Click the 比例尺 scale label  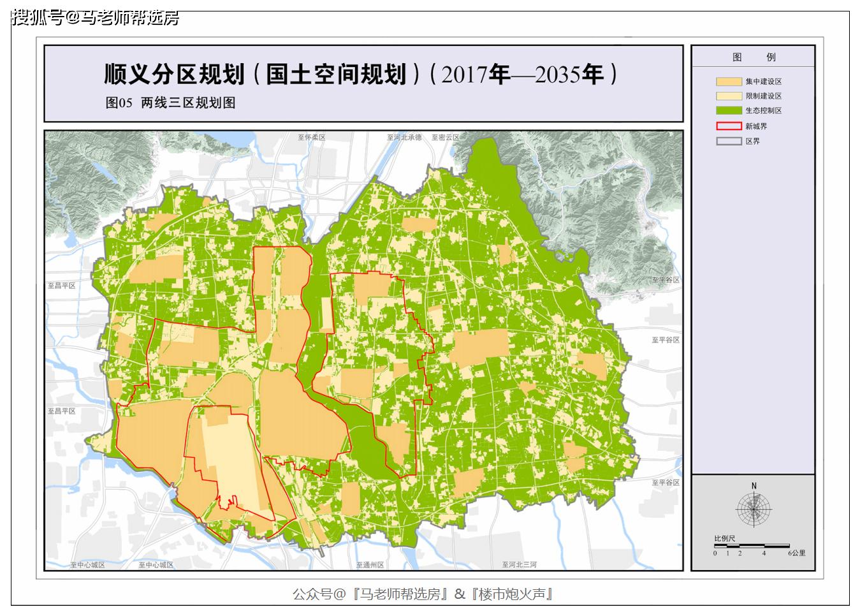pos(725,539)
